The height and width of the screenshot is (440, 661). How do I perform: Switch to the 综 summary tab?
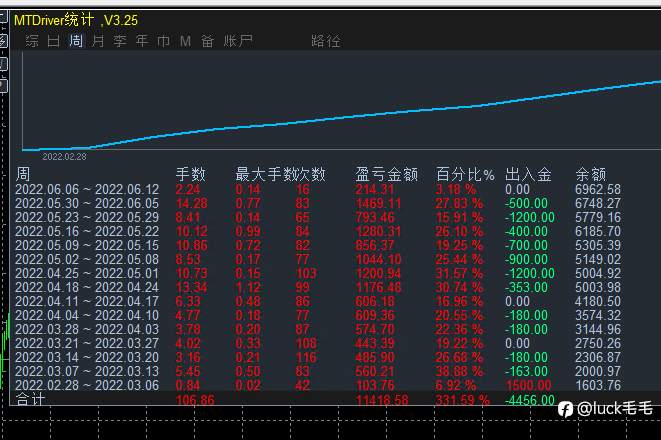click(32, 41)
